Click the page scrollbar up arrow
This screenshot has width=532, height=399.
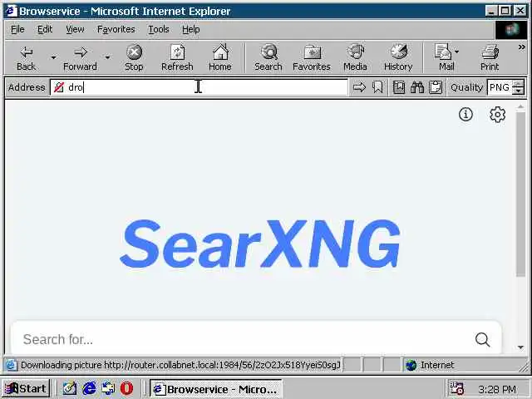click(521, 107)
